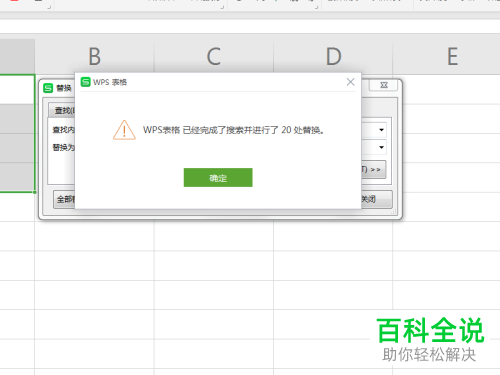Open the replace-with dropdown in 替换 dialog
The height and width of the screenshot is (375, 500).
(381, 147)
